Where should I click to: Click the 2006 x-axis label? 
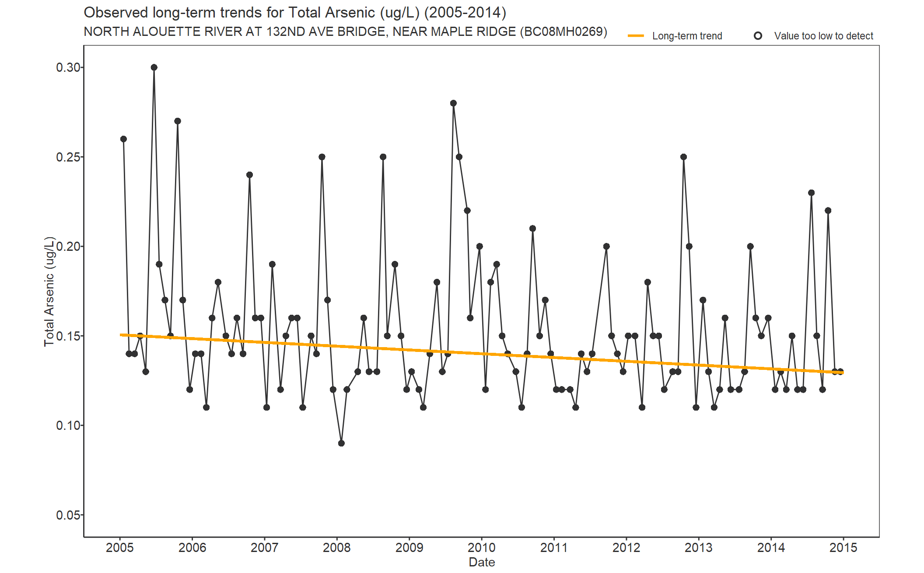(x=192, y=548)
